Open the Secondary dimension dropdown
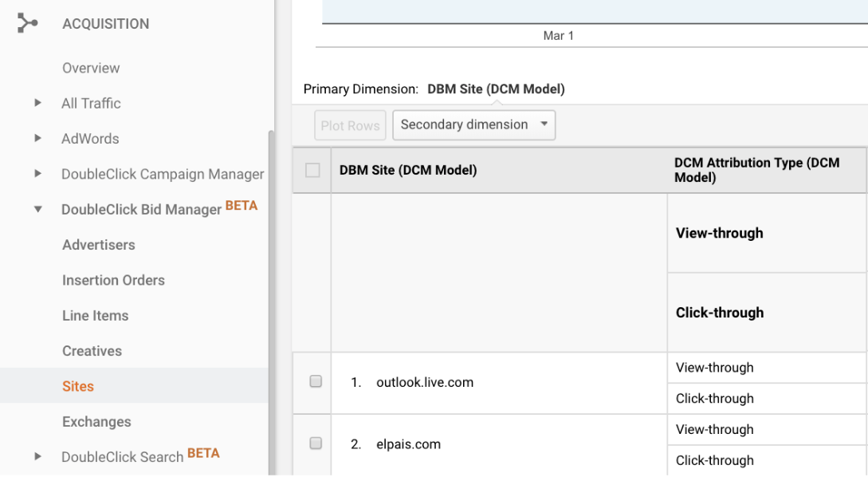Image resolution: width=868 pixels, height=481 pixels. point(473,124)
